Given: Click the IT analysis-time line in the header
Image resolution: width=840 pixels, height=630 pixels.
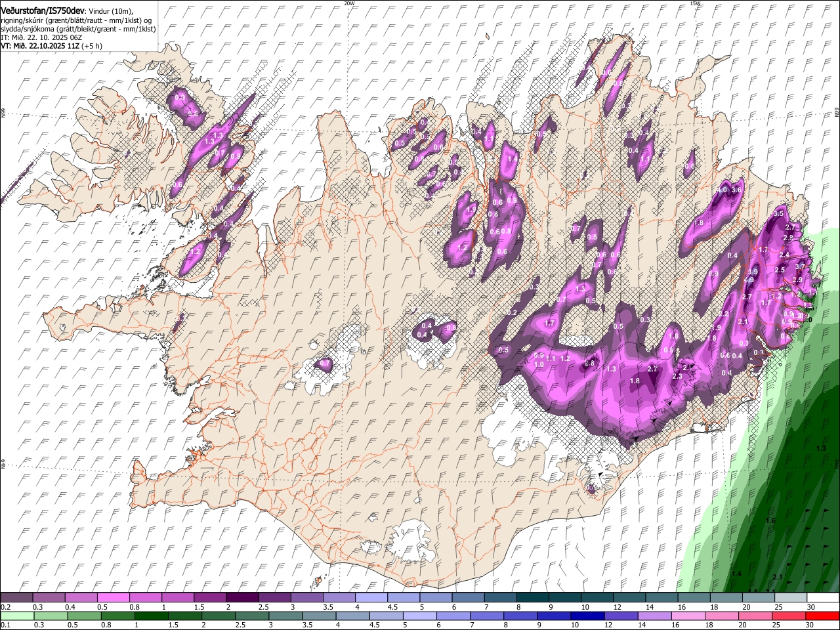Looking at the screenshot, I should tap(41, 37).
